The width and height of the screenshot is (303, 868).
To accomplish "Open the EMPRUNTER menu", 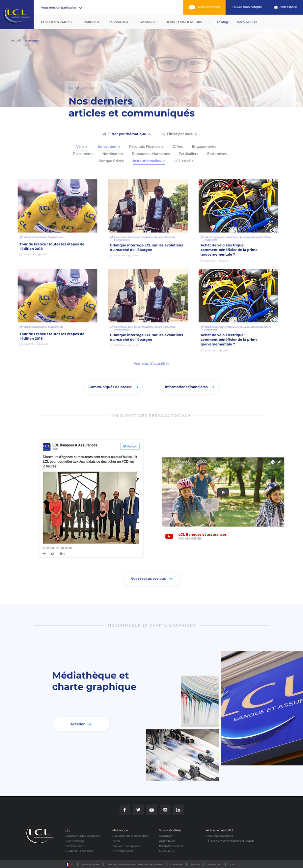I will tap(119, 22).
